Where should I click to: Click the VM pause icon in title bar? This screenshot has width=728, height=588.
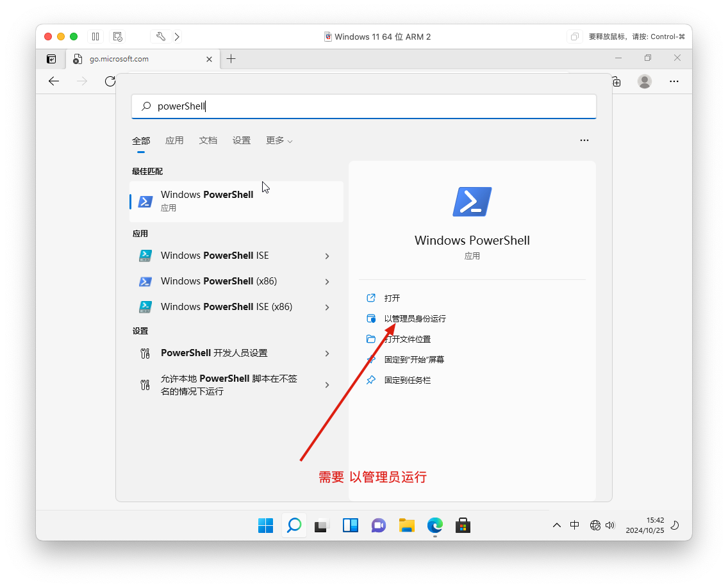[x=95, y=37]
